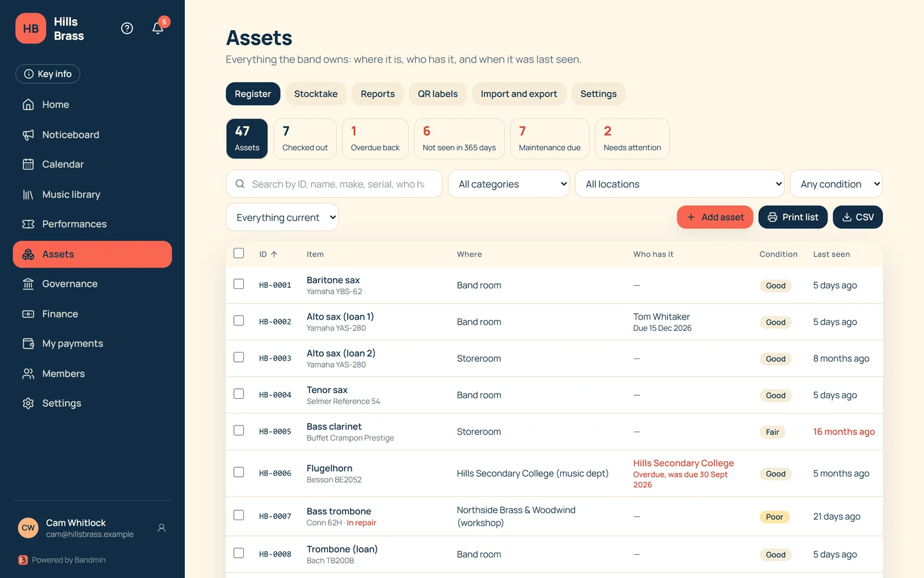Image resolution: width=924 pixels, height=578 pixels.
Task: Filter by 7 Checked out card
Action: pos(305,139)
